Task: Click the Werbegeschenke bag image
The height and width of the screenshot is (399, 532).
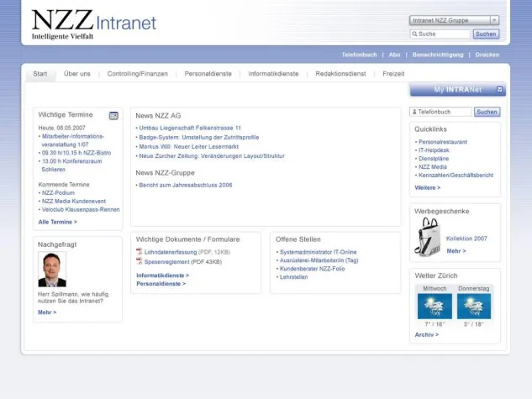Action: pos(428,237)
